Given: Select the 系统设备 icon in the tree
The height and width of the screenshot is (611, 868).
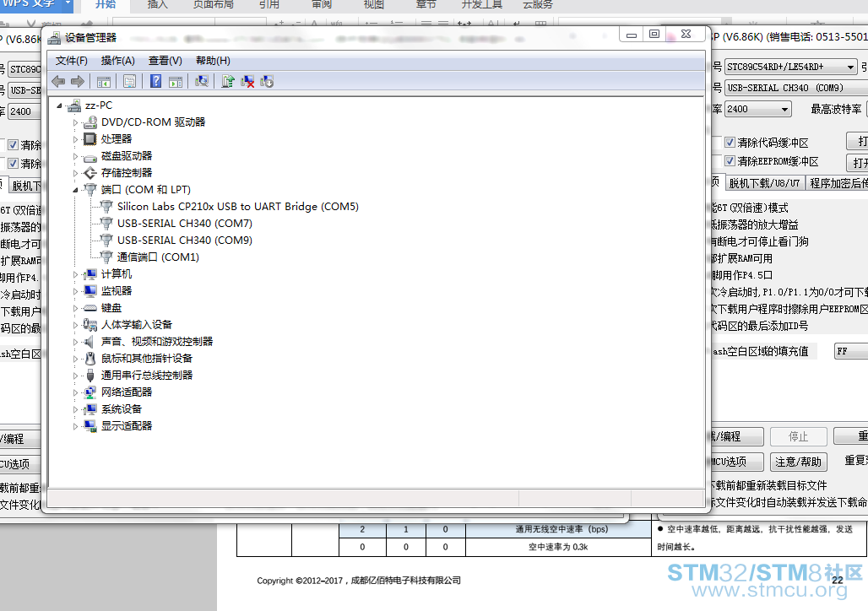Looking at the screenshot, I should (x=90, y=409).
